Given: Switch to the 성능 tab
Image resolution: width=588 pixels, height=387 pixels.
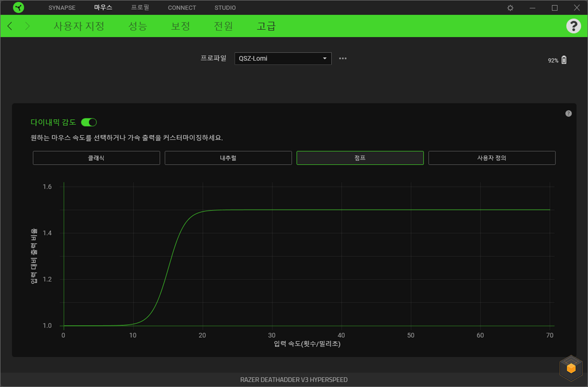Looking at the screenshot, I should tap(137, 26).
